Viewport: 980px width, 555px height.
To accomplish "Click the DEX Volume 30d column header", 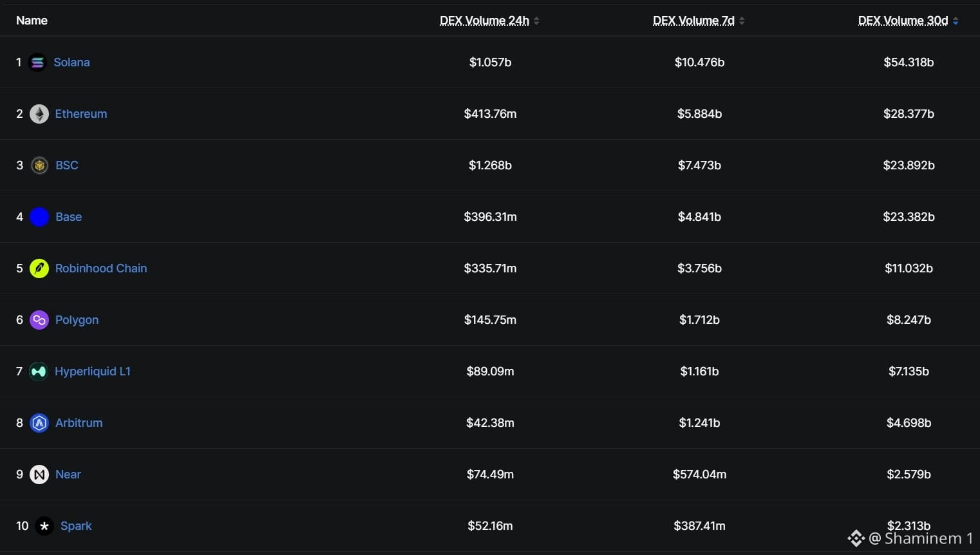I will 903,21.
